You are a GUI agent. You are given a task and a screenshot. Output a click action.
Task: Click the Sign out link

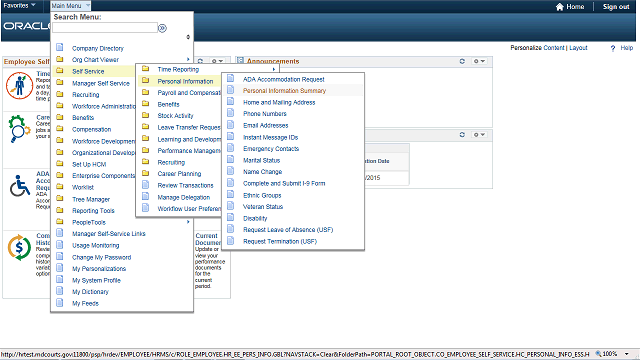coord(616,7)
